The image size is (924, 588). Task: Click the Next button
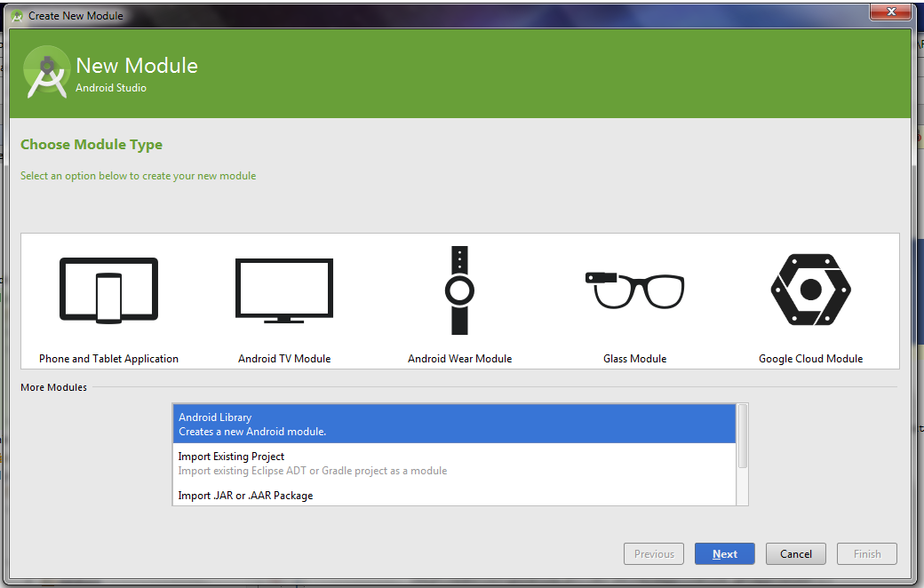click(724, 554)
